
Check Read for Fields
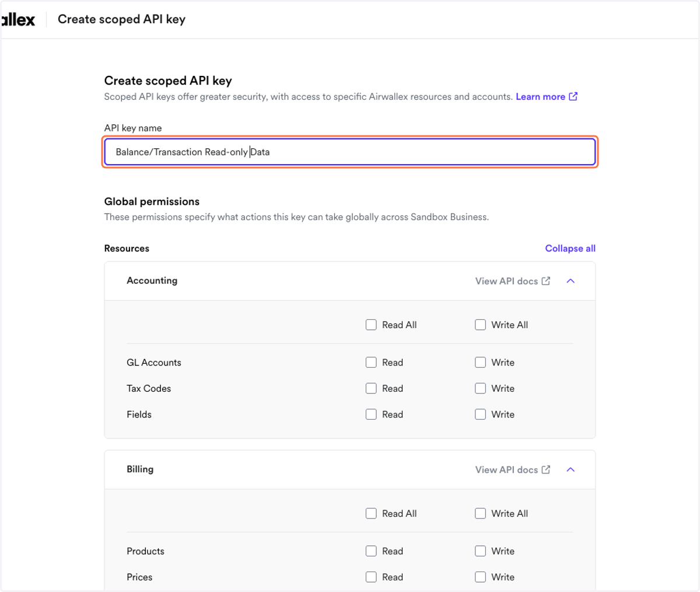371,415
